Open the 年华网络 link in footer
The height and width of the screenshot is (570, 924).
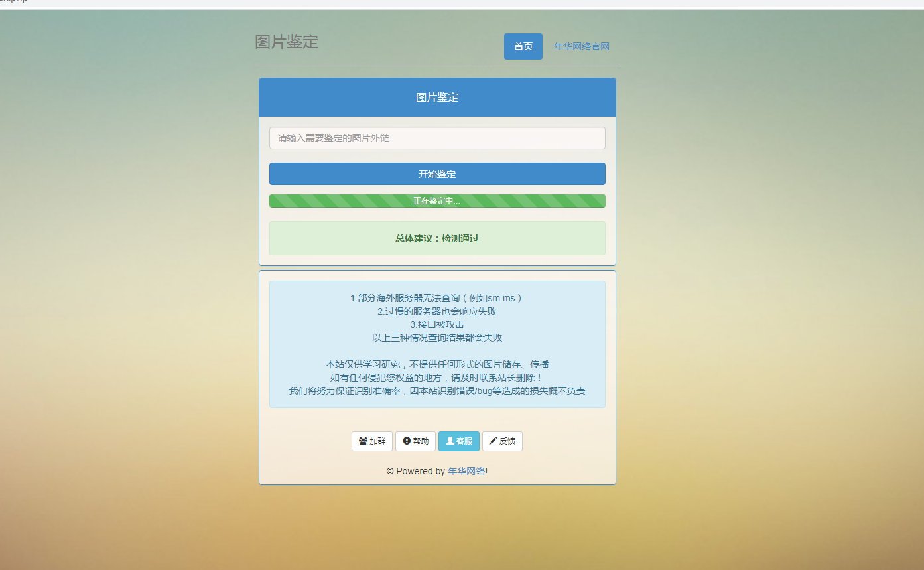[466, 471]
